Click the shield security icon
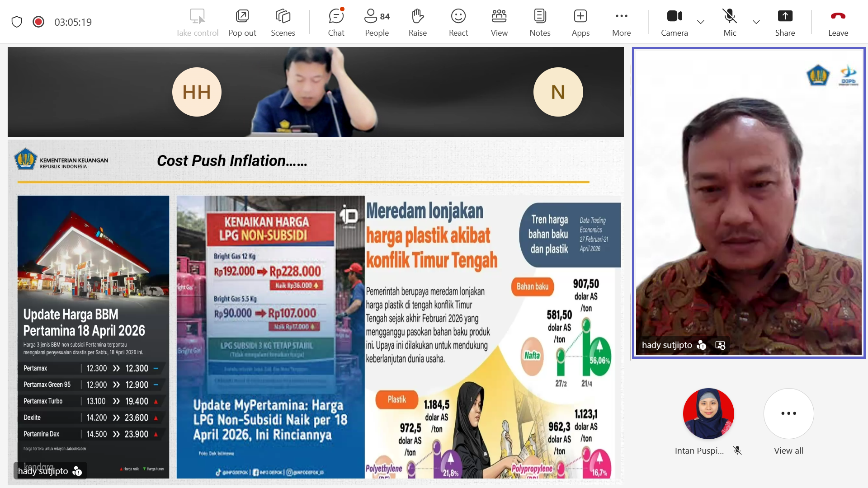This screenshot has height=488, width=868. point(17,22)
